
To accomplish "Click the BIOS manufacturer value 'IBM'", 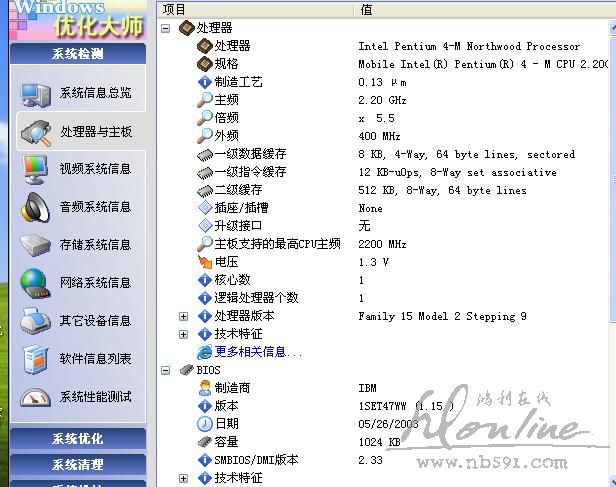I will point(368,388).
